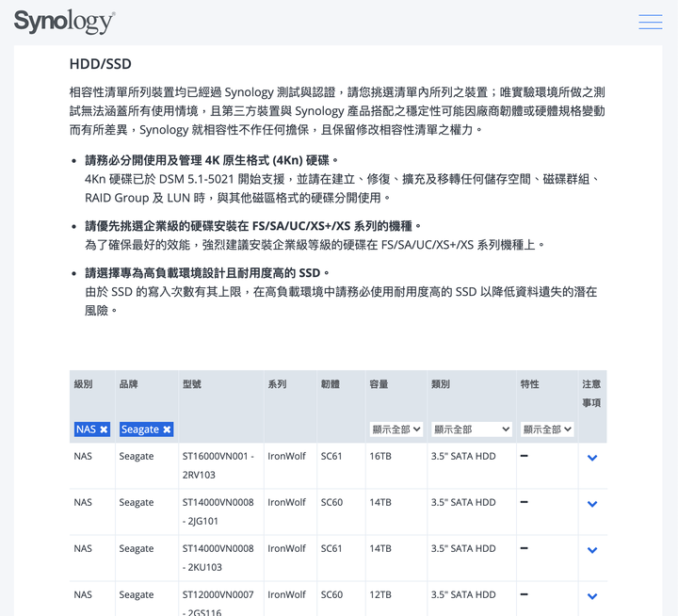Viewport: 678px width, 616px height.
Task: Click the 類別 column header label
Action: tap(441, 384)
